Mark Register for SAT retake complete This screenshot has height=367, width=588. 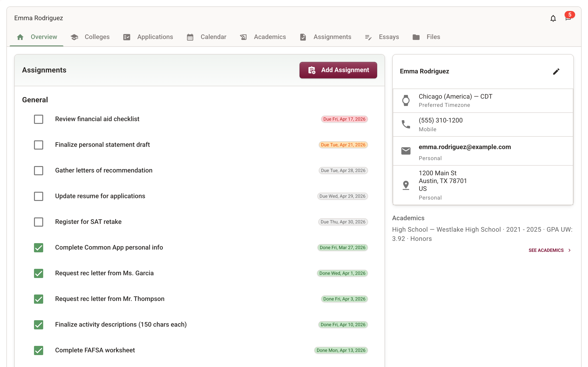click(x=38, y=222)
